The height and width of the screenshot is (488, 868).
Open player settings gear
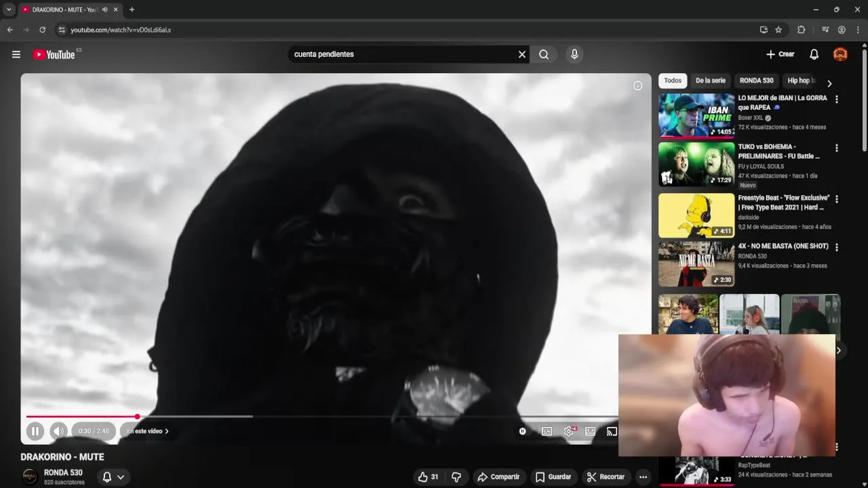(x=569, y=431)
